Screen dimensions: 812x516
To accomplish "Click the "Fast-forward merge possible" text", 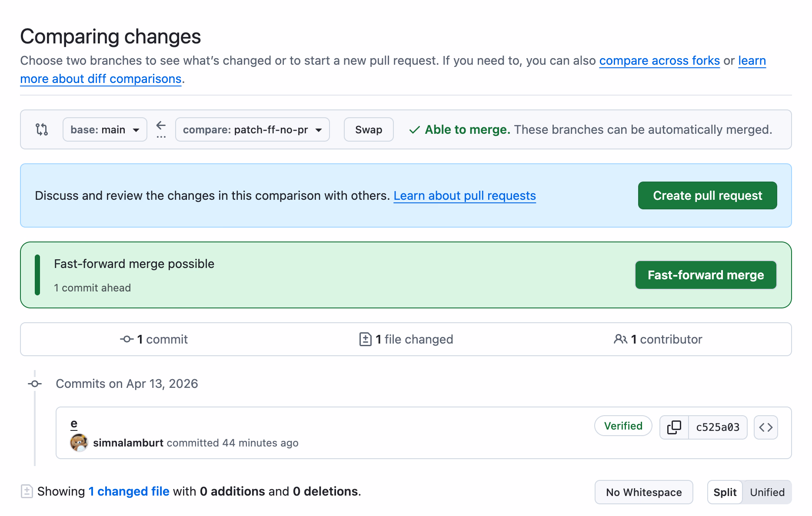I will point(134,264).
